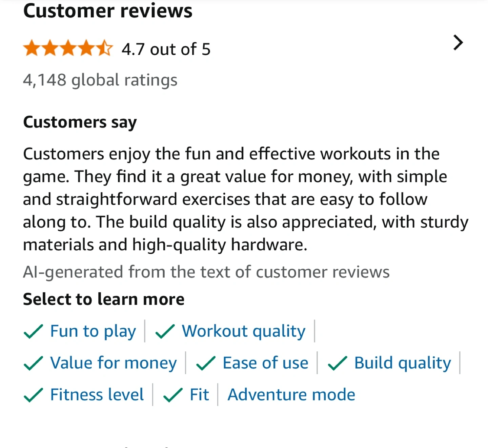Tap the checkmark beside Fit

pyautogui.click(x=173, y=395)
